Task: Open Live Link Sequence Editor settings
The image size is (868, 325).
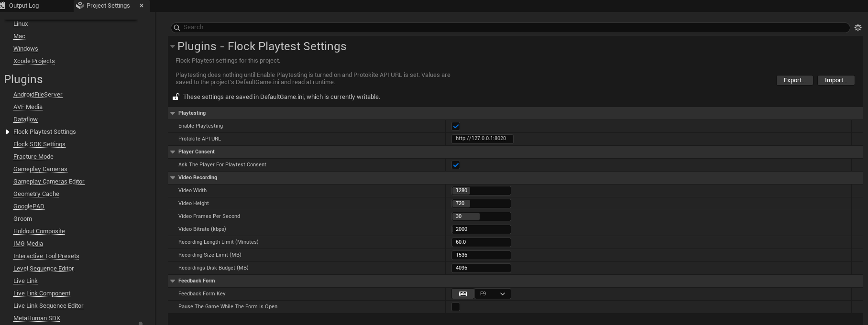Action: click(x=48, y=306)
